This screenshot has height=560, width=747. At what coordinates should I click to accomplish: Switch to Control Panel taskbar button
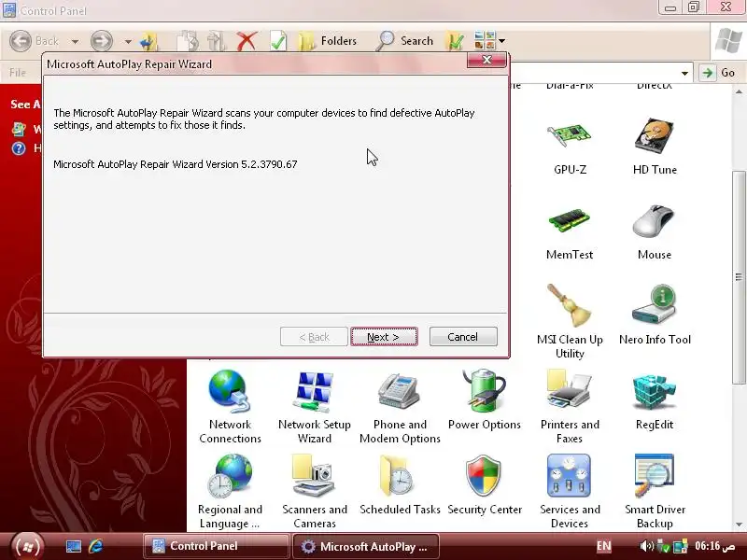pyautogui.click(x=217, y=546)
